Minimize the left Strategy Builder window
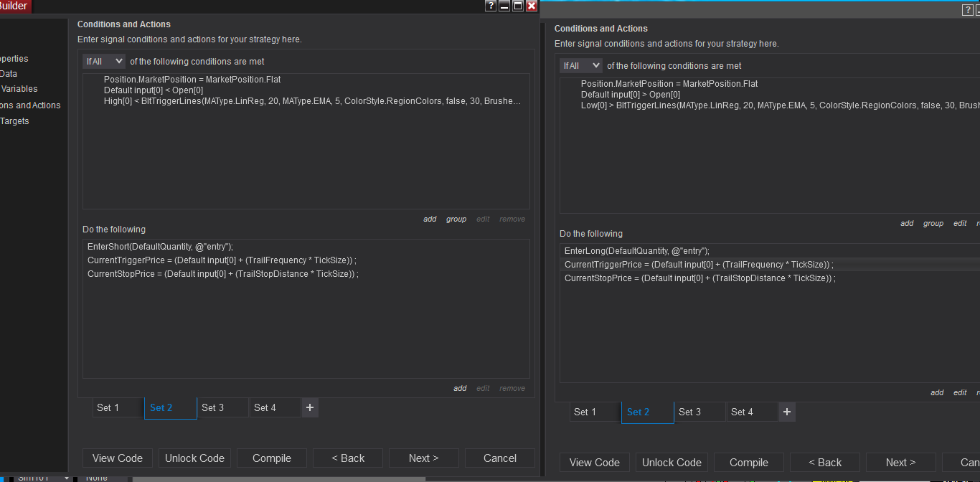Screen dimensions: 980x482 tap(504, 6)
